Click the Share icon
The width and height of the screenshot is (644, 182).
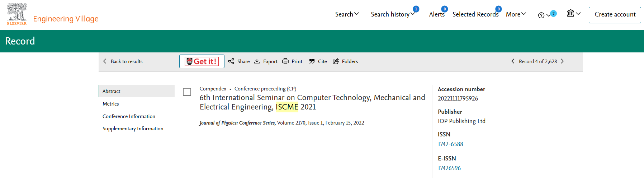point(231,61)
